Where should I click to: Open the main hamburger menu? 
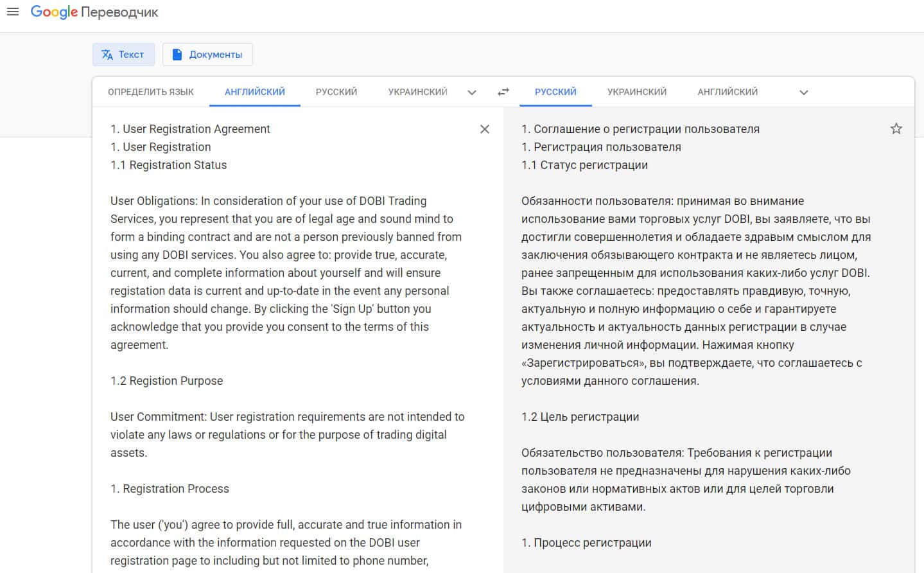click(x=13, y=12)
